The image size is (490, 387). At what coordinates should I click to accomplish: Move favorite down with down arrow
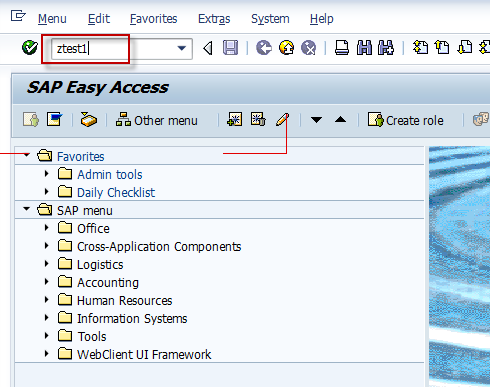tap(316, 120)
